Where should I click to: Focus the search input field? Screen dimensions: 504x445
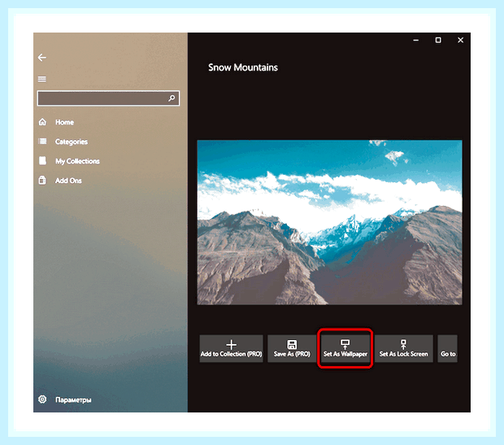[108, 98]
